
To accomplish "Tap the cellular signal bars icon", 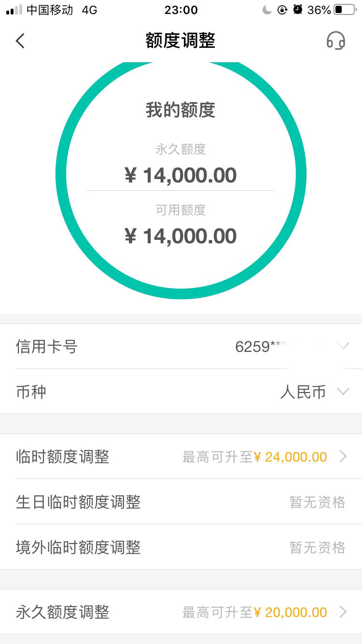I will pos(14,10).
